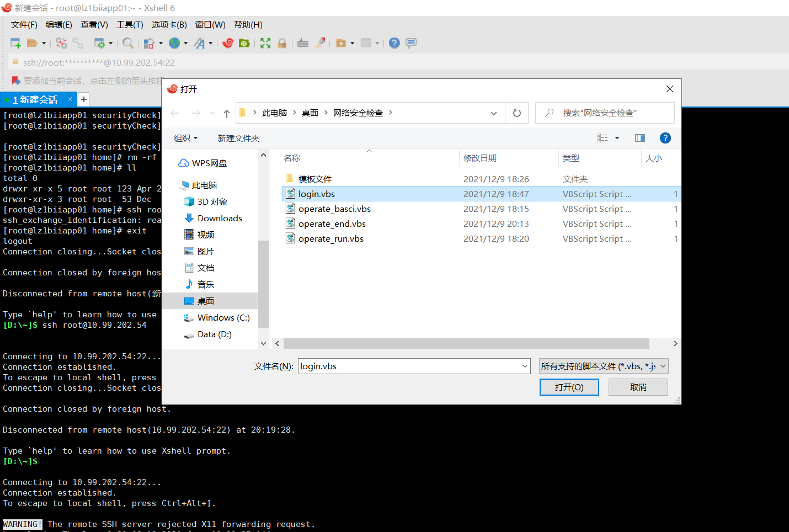Open the 选项卡(B) menu

[169, 25]
